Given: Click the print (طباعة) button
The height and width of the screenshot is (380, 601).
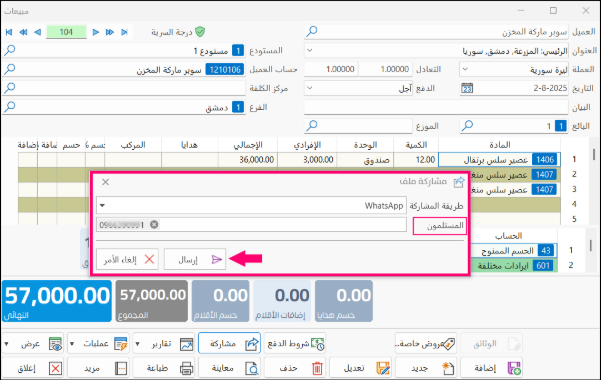Looking at the screenshot, I should coord(164,368).
